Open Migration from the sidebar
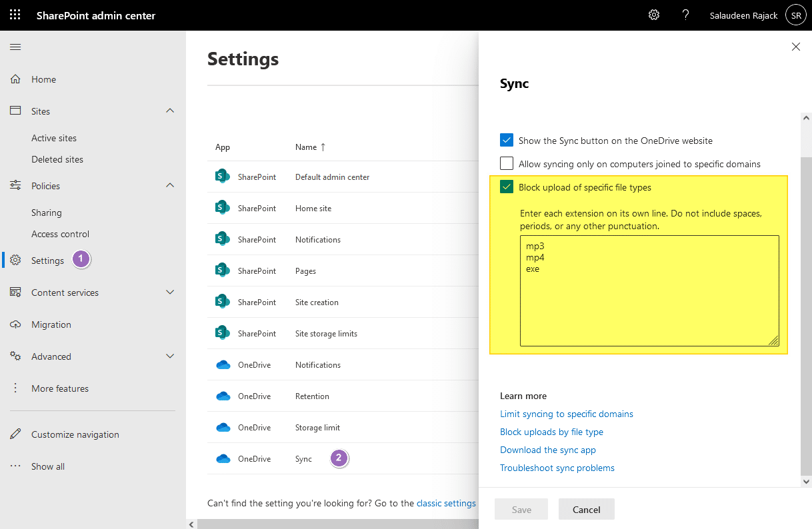 click(51, 324)
